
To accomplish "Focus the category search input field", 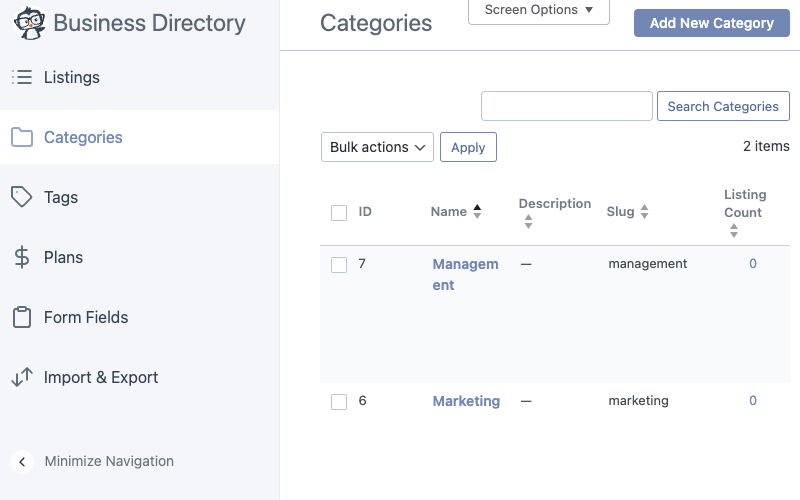I will (567, 106).
